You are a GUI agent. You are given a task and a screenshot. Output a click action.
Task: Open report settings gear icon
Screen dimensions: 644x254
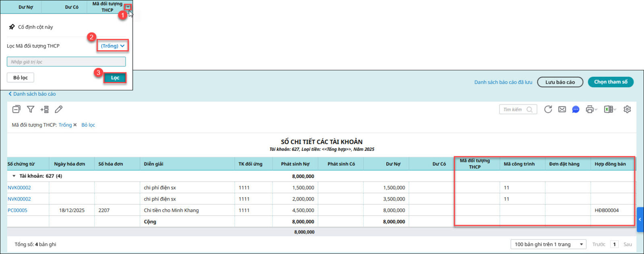pos(627,109)
